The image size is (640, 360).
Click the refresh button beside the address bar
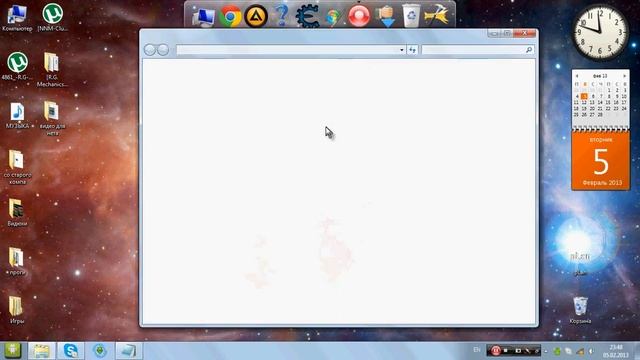[x=412, y=50]
